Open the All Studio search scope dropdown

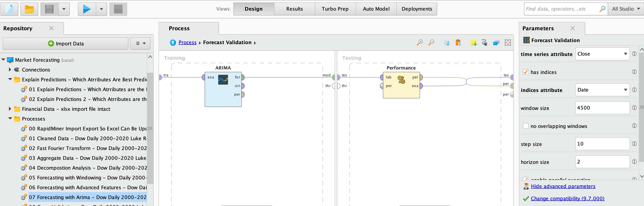626,9
